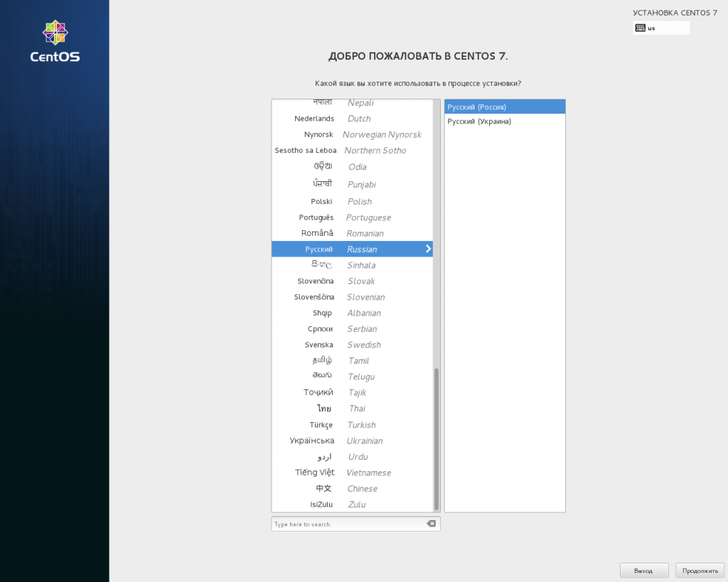728x582 pixels.
Task: Click the keyboard layout icon labeled us
Action: click(641, 28)
